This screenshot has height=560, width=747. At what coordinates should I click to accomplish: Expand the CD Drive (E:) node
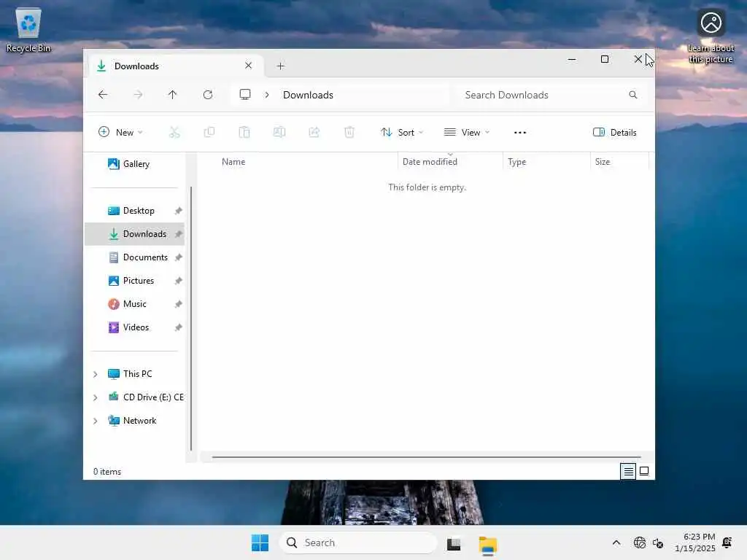(96, 397)
